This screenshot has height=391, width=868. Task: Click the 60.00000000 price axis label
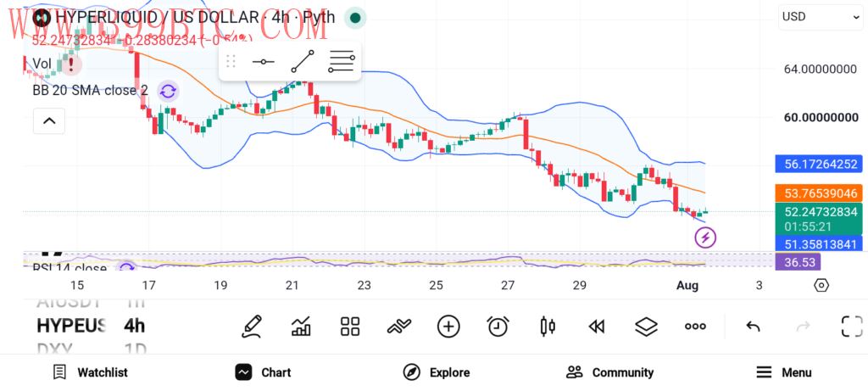[821, 117]
